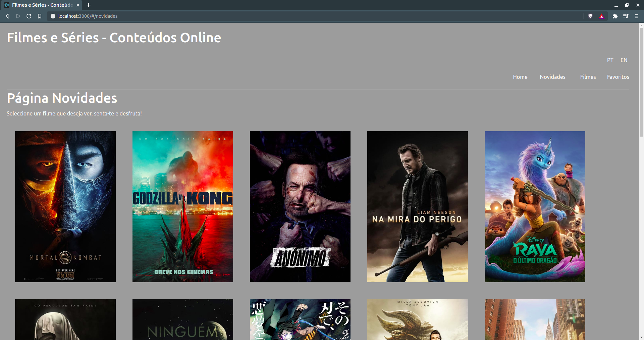Open a new browser tab
644x340 pixels.
point(89,5)
